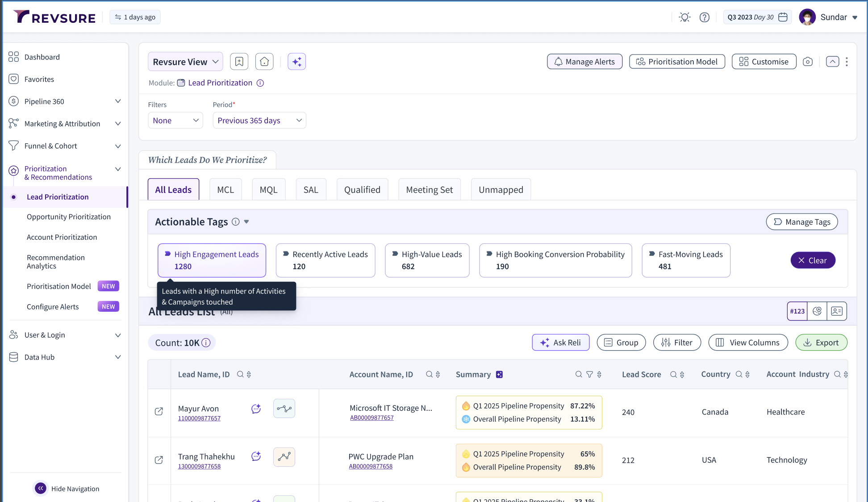This screenshot has width=868, height=502.
Task: Click Lead Prioritization module info icon
Action: [260, 83]
